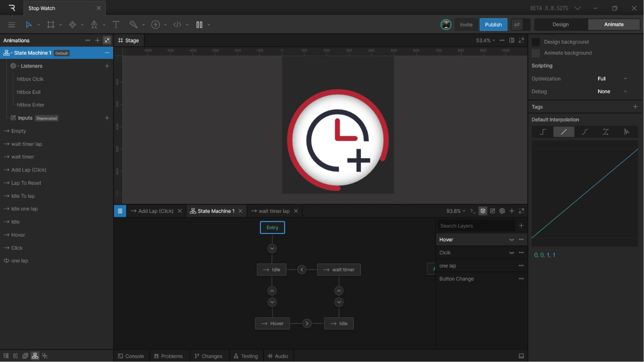Open the hamburger main menu
Viewport: 644px width, 362px height.
pyautogui.click(x=12, y=25)
